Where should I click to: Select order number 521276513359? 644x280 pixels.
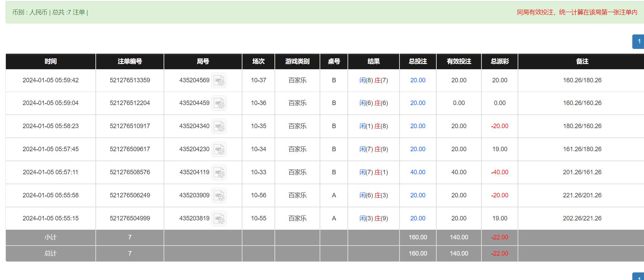coord(130,80)
